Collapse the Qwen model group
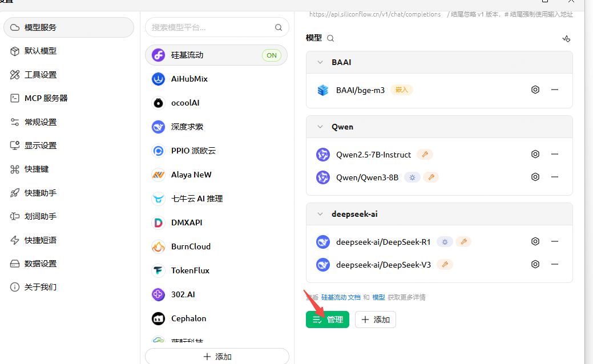The image size is (593, 364). pyautogui.click(x=320, y=127)
